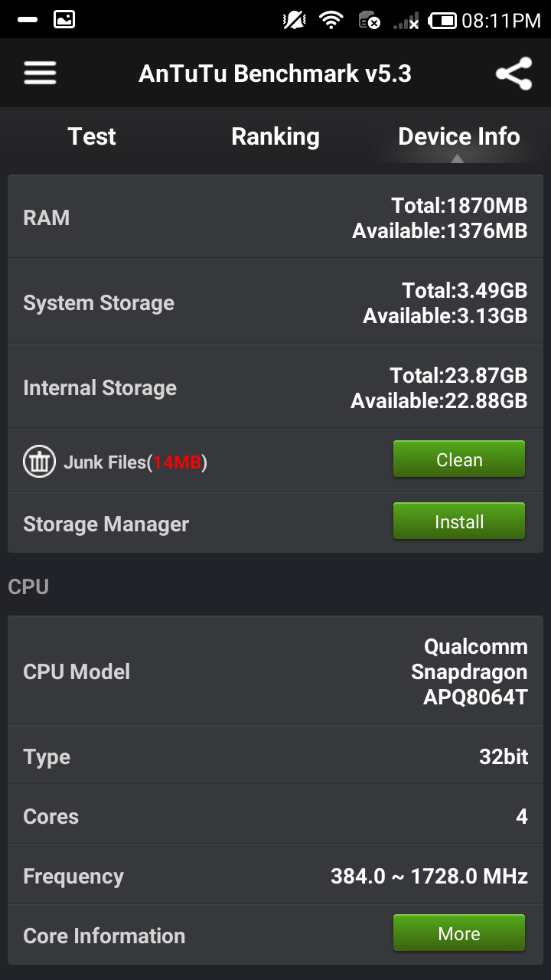Switch to the Test tab
This screenshot has height=980, width=551.
[x=92, y=136]
